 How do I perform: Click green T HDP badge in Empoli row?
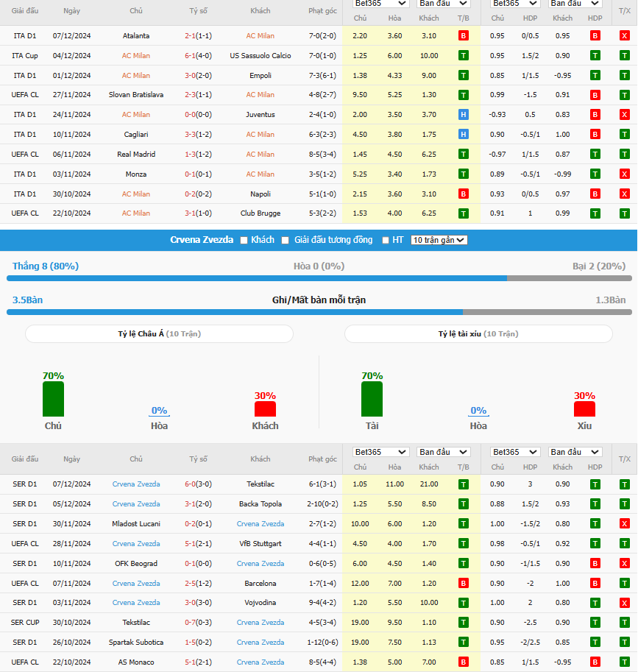click(x=595, y=76)
